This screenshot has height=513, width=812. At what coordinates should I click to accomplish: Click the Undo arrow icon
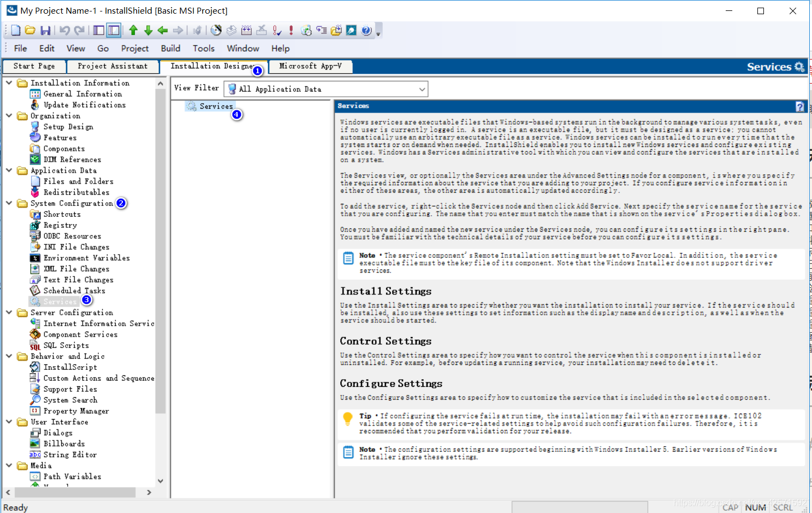point(64,31)
